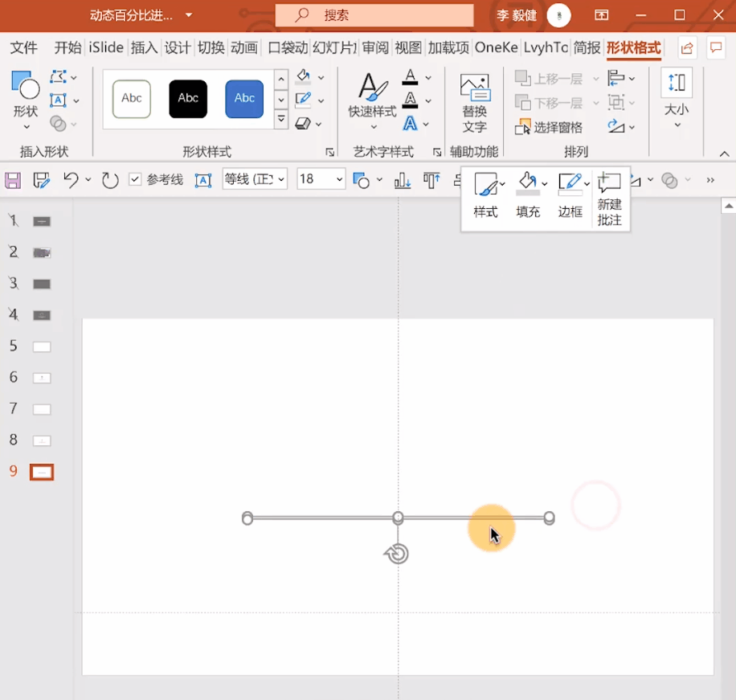Image resolution: width=736 pixels, height=700 pixels.
Task: Click the Redo circular arrow icon
Action: (110, 180)
